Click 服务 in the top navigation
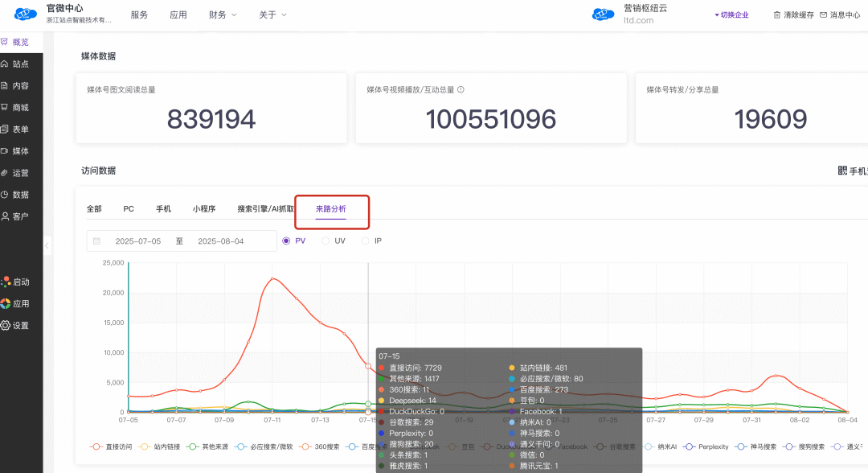Image resolution: width=868 pixels, height=473 pixels. (x=139, y=14)
